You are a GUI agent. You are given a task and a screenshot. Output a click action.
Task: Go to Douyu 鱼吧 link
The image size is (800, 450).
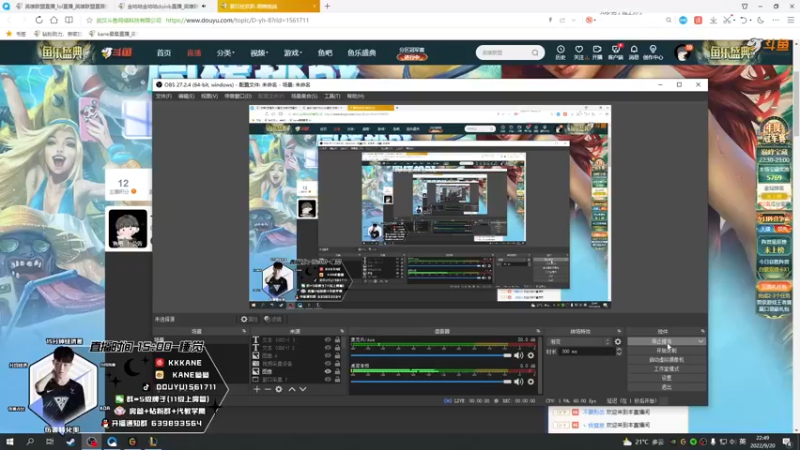tap(325, 53)
